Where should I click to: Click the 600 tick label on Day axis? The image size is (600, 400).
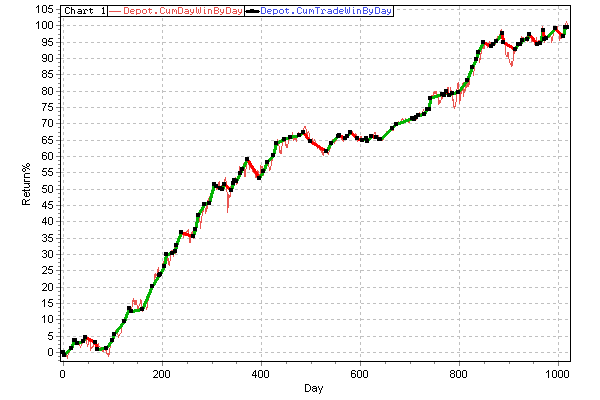tap(359, 374)
